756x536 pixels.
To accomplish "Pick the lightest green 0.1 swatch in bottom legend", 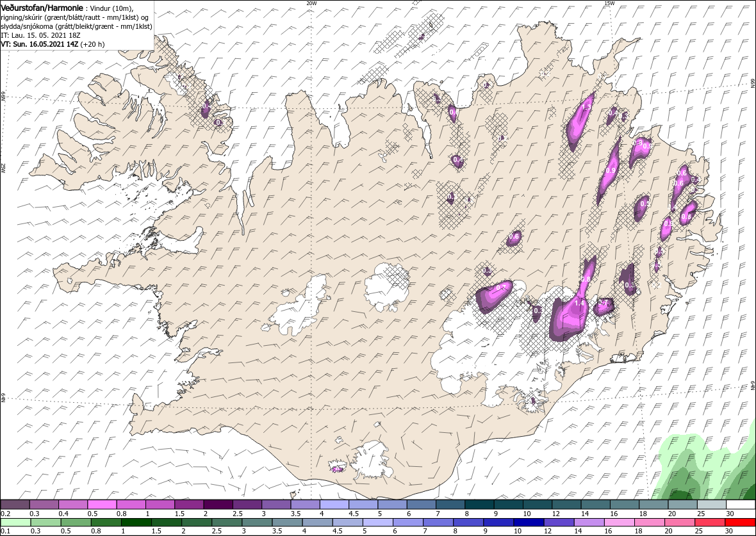I will tap(16, 523).
